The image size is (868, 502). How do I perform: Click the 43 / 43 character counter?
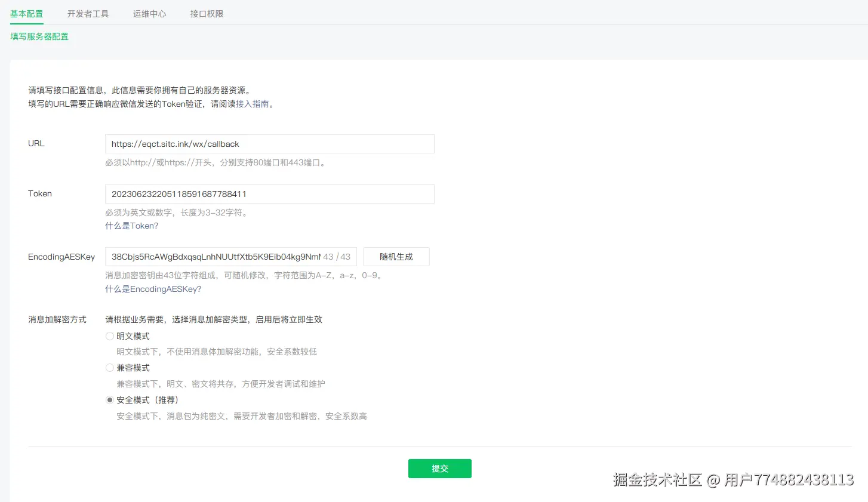point(337,257)
